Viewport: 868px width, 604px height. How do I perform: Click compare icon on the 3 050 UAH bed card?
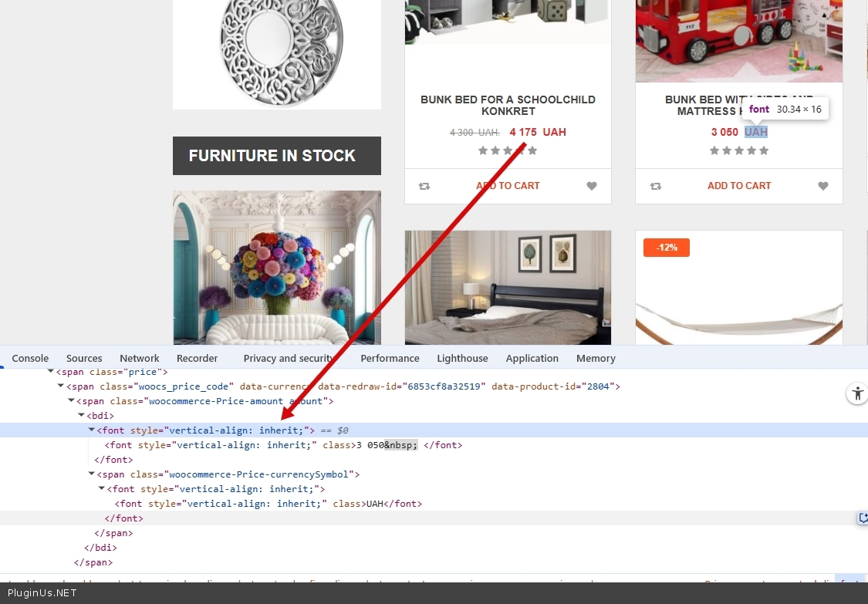coord(655,186)
